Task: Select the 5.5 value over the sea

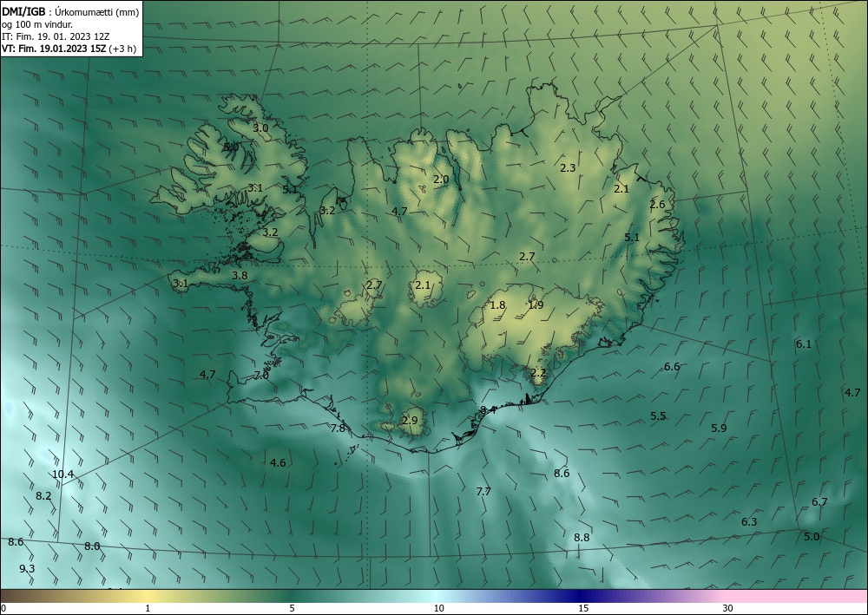Action: pos(658,416)
